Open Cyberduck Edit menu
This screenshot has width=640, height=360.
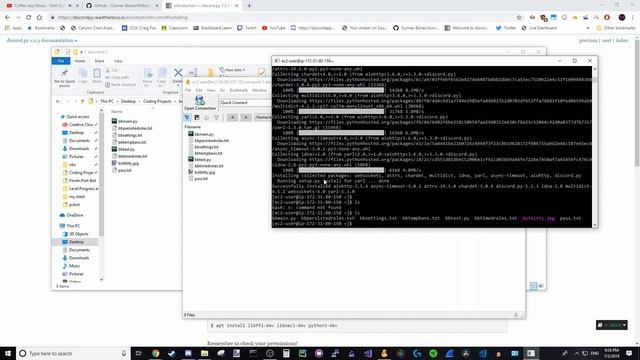click(199, 90)
